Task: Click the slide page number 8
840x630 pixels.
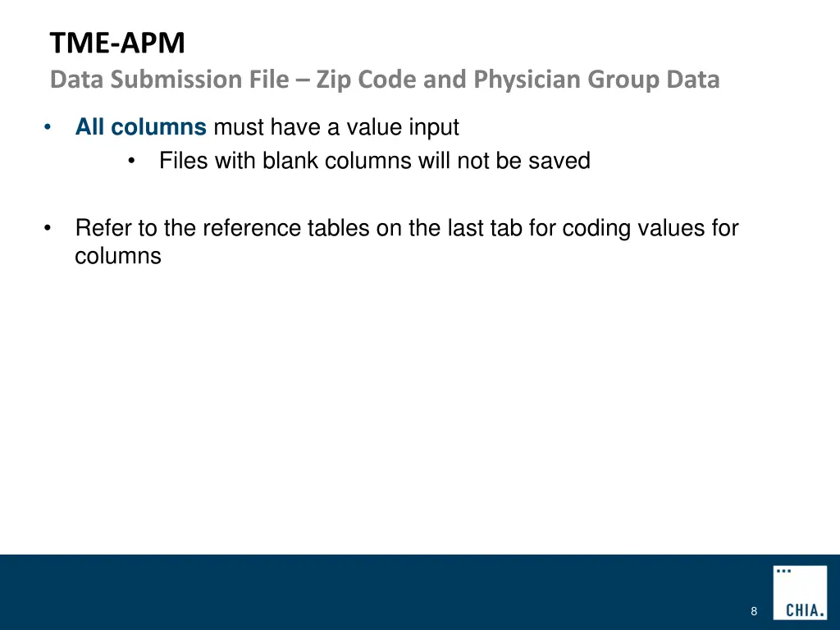Action: coord(754,611)
